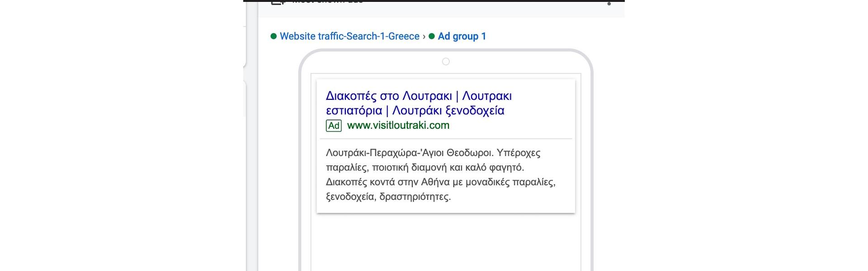The height and width of the screenshot is (271, 868).
Task: Click the description text 'ξενοδοχεία, δραστηριότητες'
Action: (x=388, y=196)
